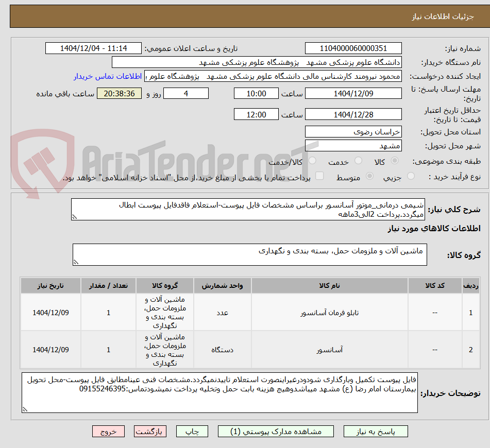This screenshot has width=490, height=448.
Task: Click the quantity cell of آسانسور row
Action: (108, 350)
